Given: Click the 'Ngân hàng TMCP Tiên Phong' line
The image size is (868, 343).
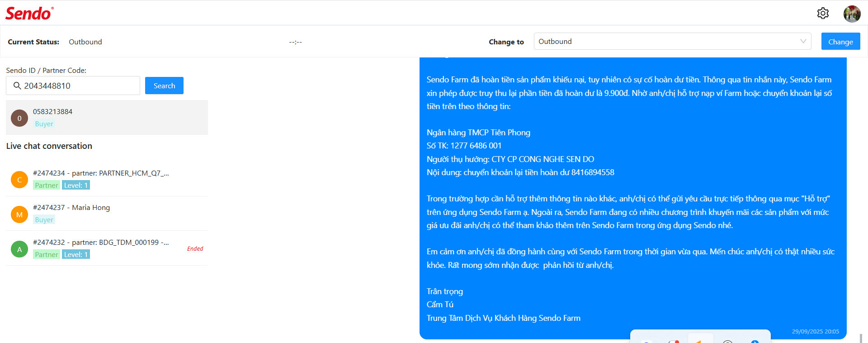Looking at the screenshot, I should [x=478, y=132].
